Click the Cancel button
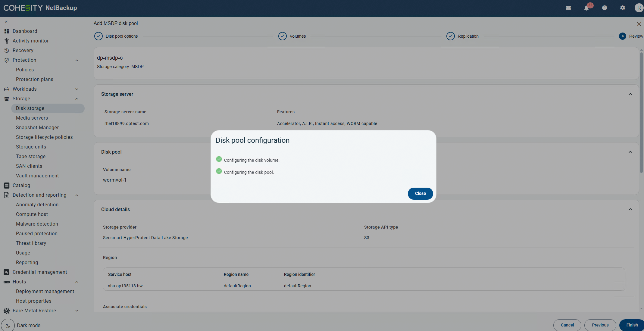The height and width of the screenshot is (331, 644). click(567, 325)
